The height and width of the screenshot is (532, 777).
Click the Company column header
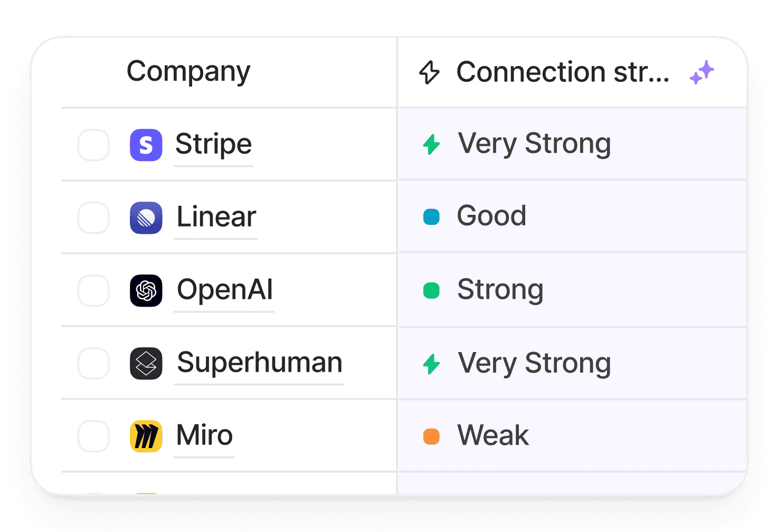point(188,72)
